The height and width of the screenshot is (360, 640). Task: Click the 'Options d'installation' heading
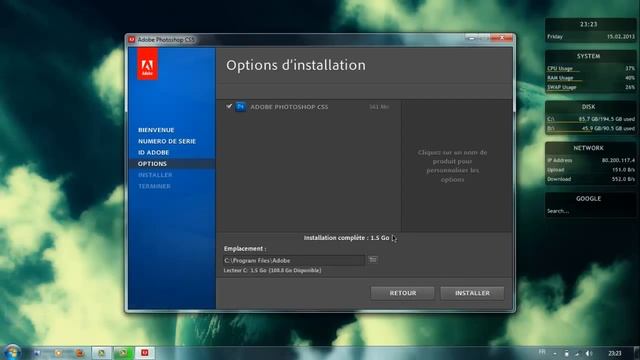pyautogui.click(x=296, y=65)
